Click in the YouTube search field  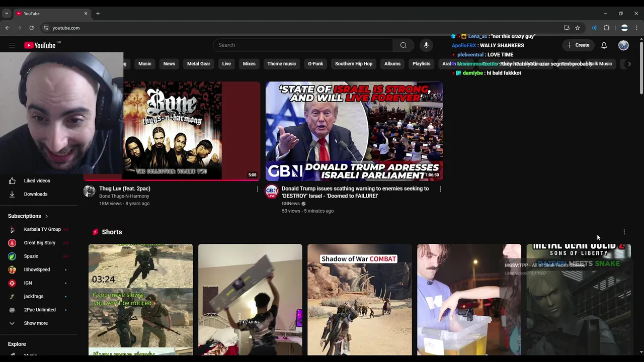click(x=303, y=45)
